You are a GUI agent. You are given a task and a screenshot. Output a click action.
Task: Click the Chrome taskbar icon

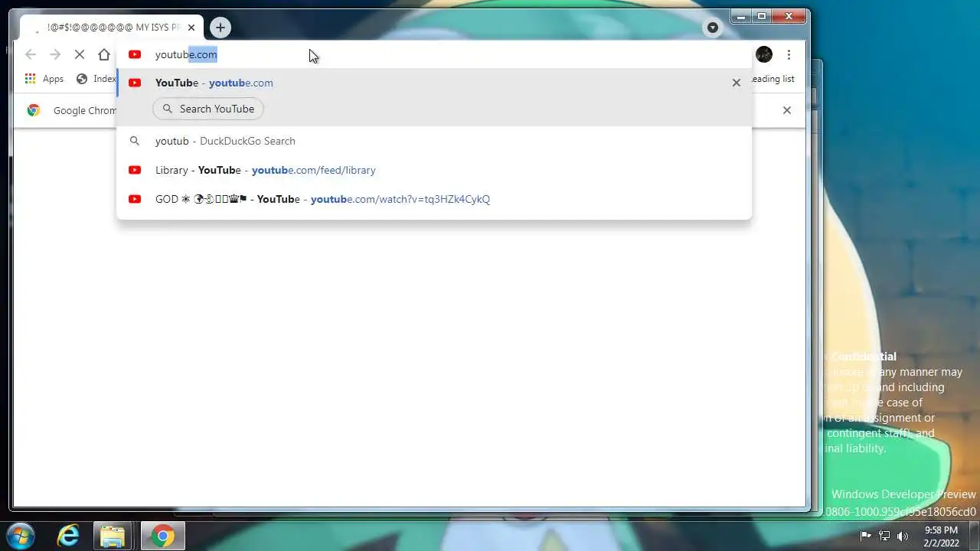click(x=162, y=536)
